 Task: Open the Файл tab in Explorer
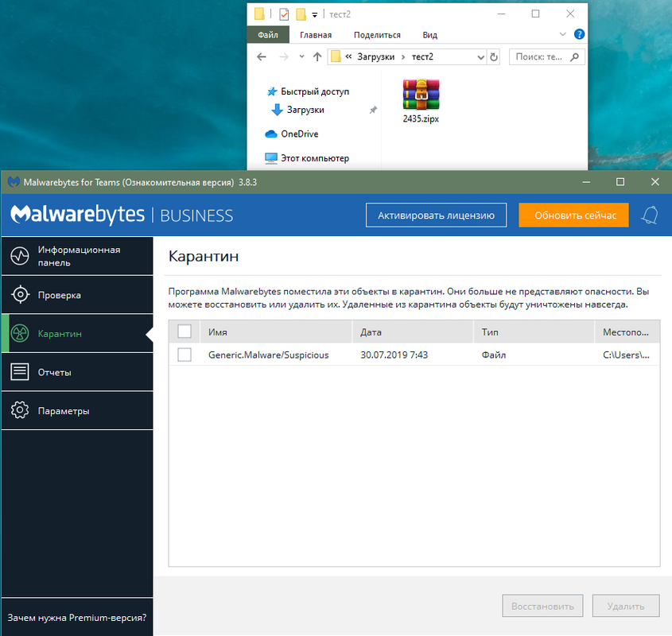point(268,35)
